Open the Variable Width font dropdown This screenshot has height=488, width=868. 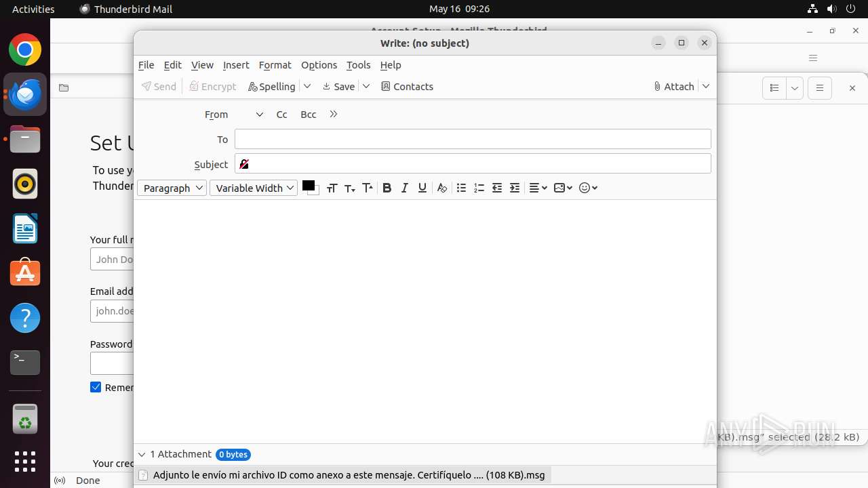tap(254, 188)
